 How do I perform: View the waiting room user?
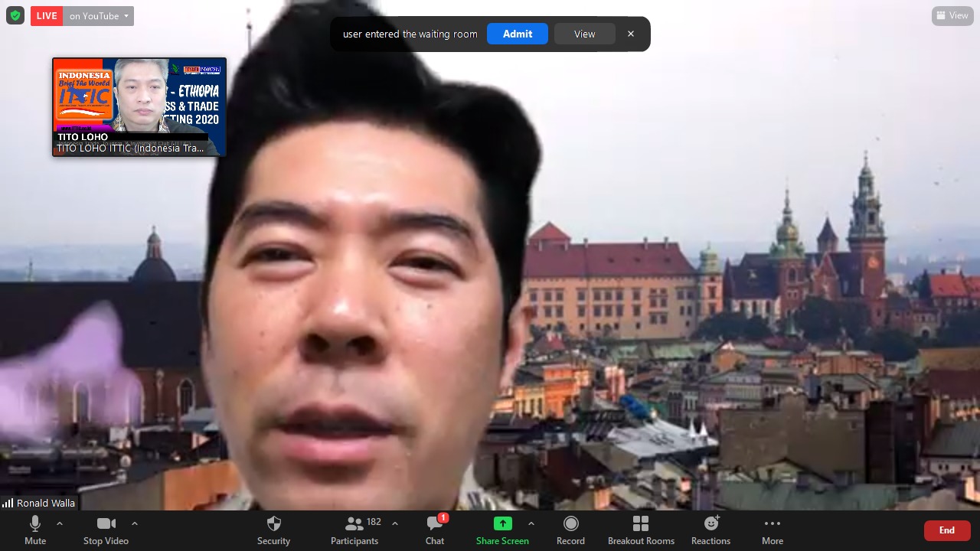point(584,34)
